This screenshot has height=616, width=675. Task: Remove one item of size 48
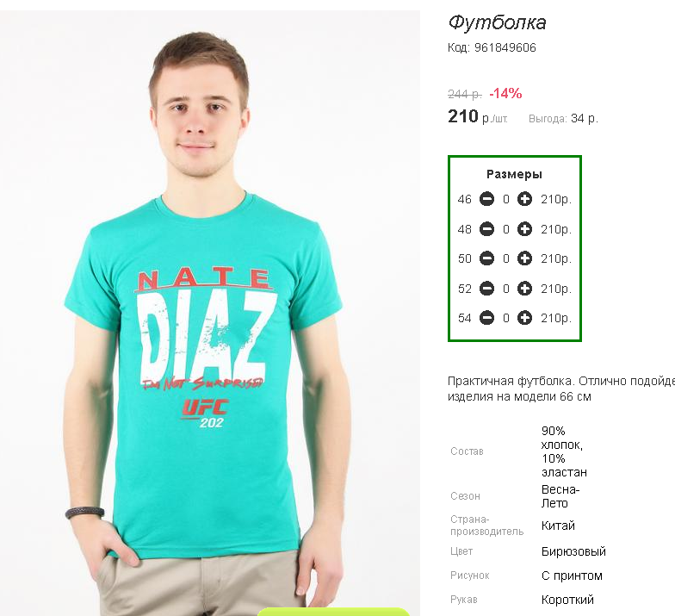tap(487, 229)
